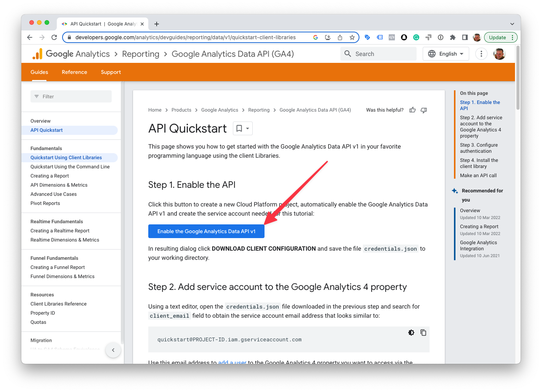Open Client Libraries Reference
542x392 pixels.
point(59,304)
